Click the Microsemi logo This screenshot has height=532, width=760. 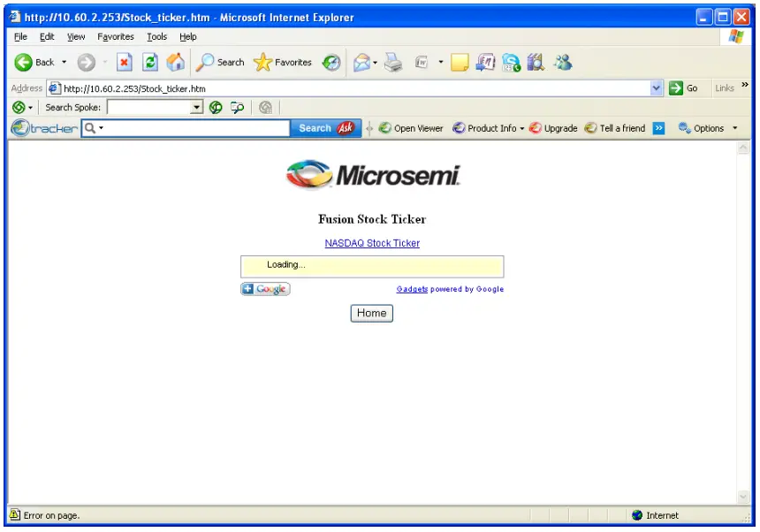pos(372,175)
